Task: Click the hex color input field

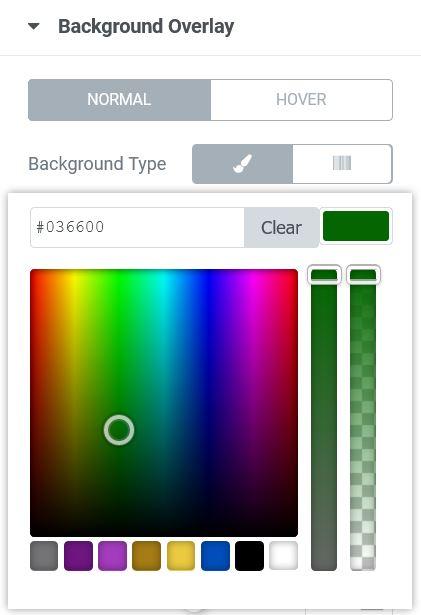Action: [x=137, y=227]
